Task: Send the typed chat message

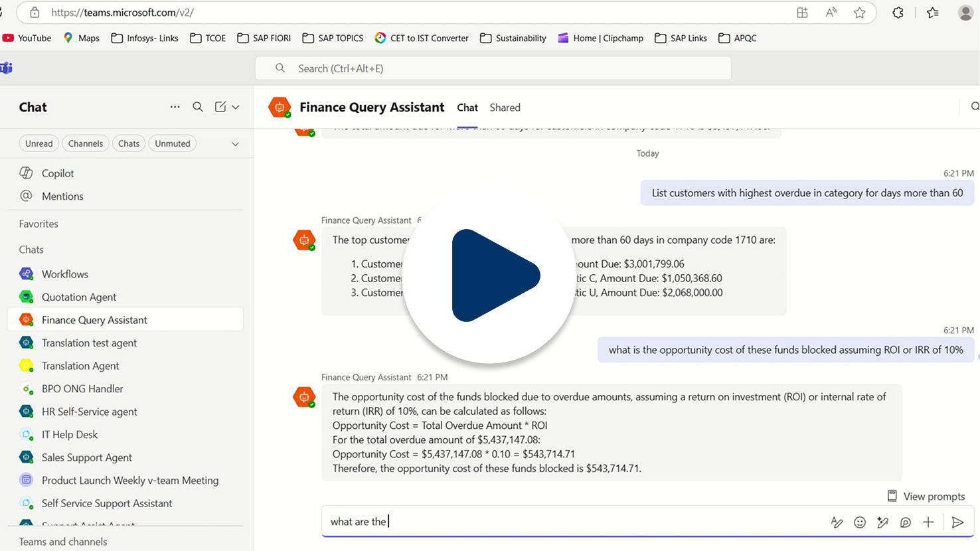Action: 957,522
